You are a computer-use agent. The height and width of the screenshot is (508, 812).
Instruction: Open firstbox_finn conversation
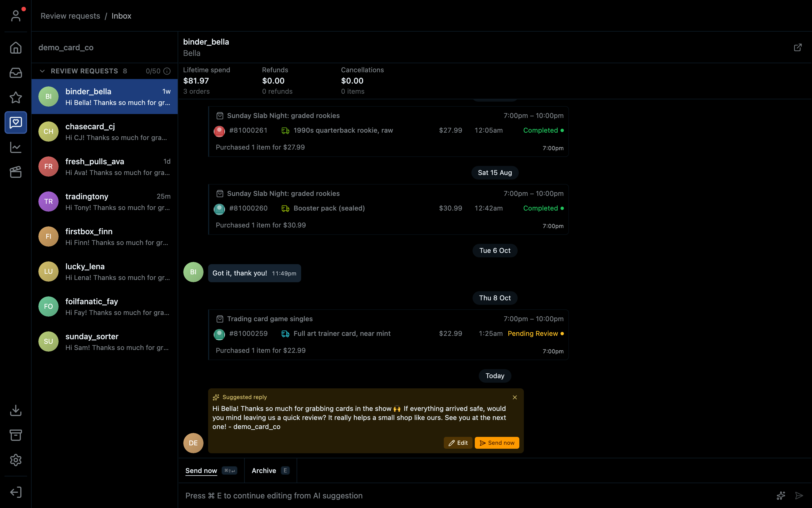(104, 237)
